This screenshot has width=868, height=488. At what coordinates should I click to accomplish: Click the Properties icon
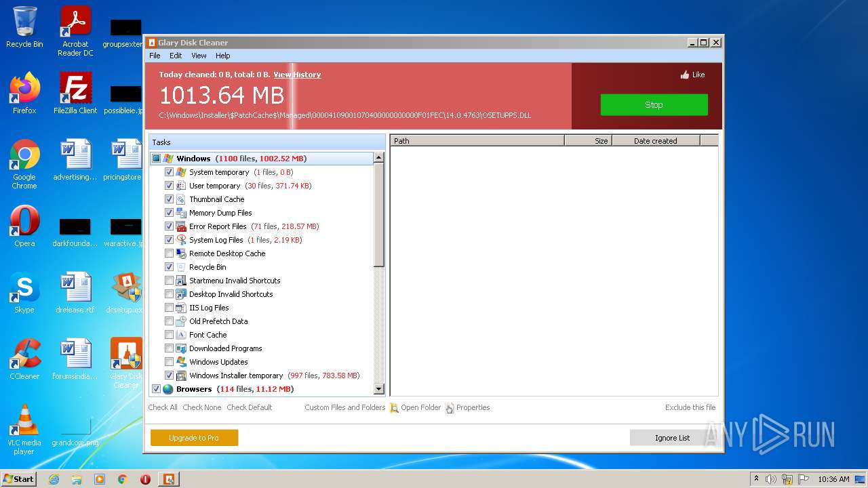450,408
